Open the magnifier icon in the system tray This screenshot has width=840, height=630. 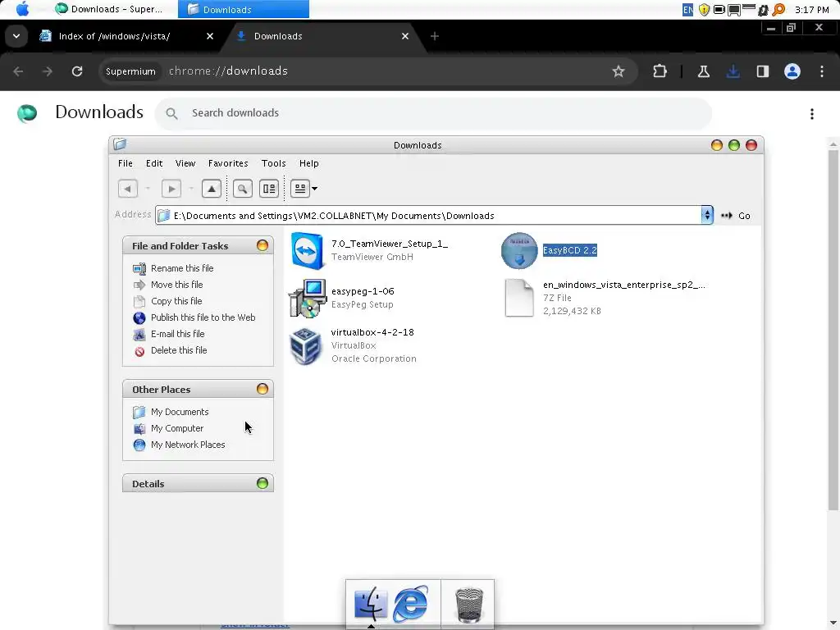click(x=779, y=9)
